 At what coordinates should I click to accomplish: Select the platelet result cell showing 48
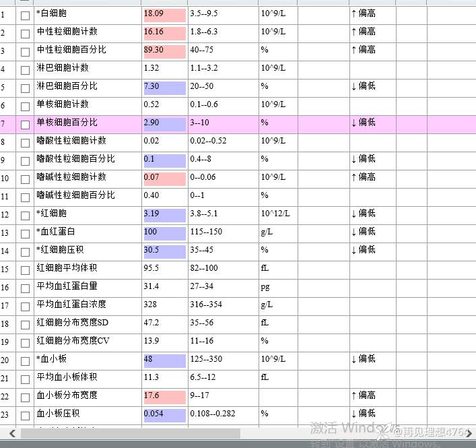coord(164,359)
